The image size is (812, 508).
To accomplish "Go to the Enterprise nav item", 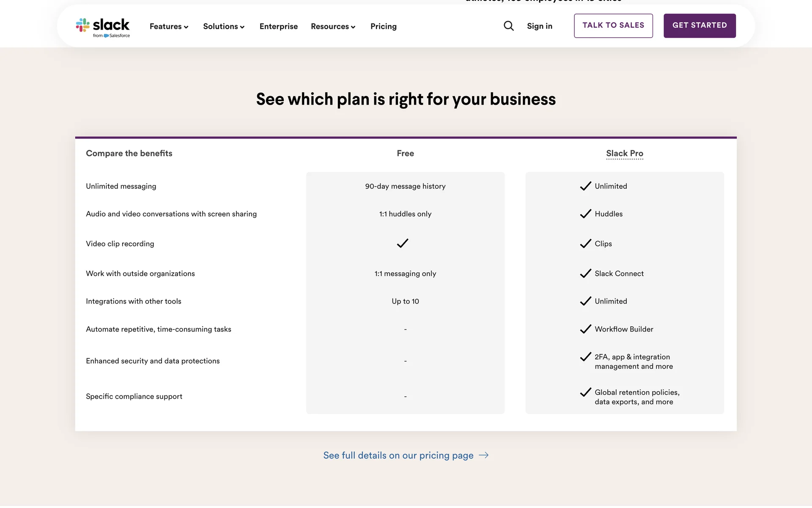I will click(x=279, y=26).
